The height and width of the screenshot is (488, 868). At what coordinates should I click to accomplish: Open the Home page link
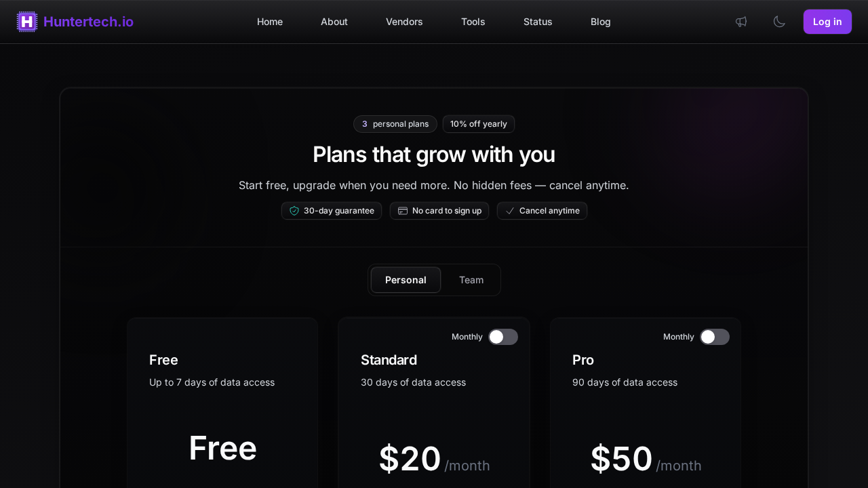[270, 22]
